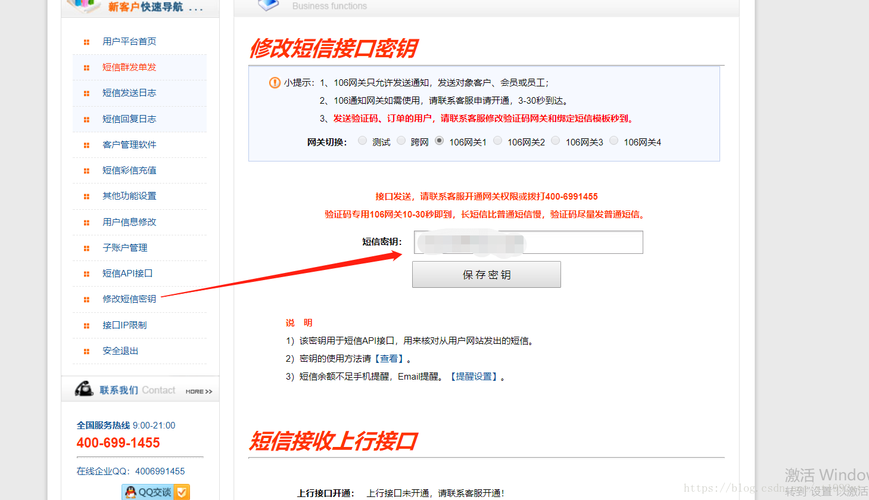869x500 pixels.
Task: Click the service hours 9:00-21:00 text
Action: 154,426
